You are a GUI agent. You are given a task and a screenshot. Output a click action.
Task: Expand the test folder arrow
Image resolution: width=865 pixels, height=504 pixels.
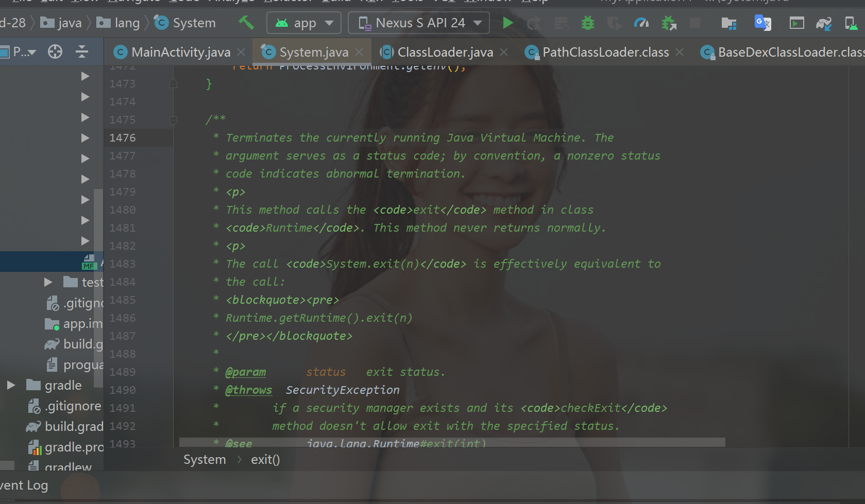pos(48,282)
